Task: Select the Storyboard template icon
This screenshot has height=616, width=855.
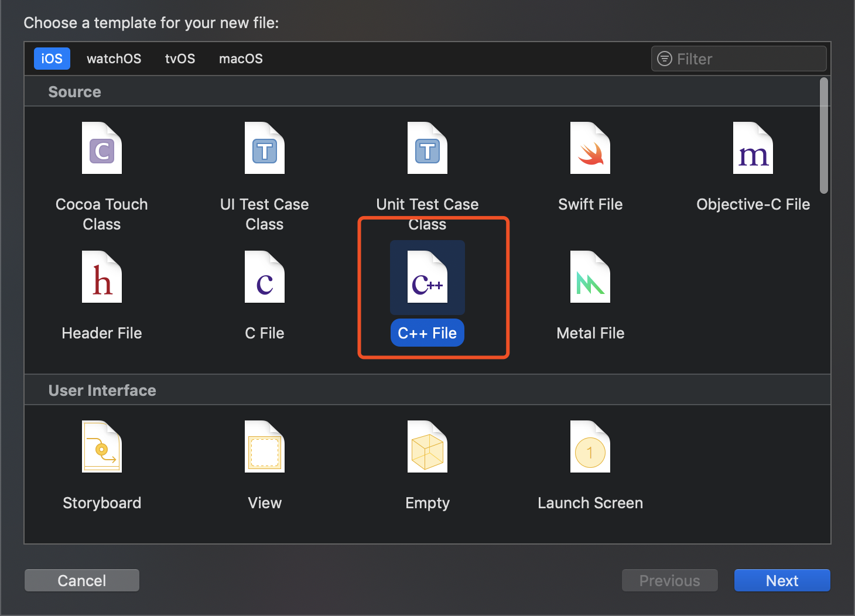Action: [102, 447]
